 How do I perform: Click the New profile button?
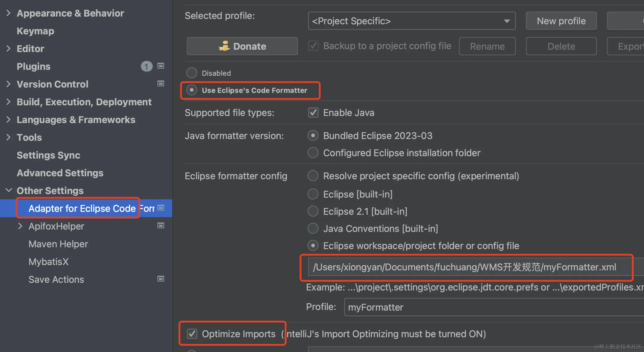pos(561,21)
